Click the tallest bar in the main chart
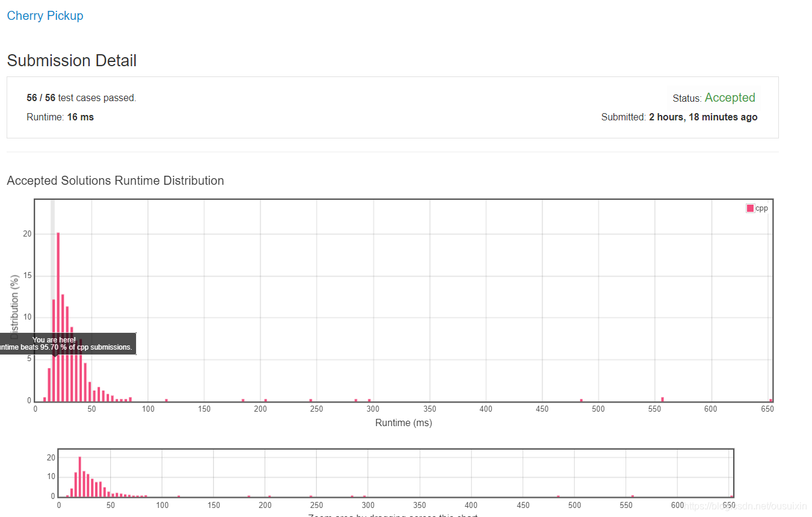 [58, 317]
